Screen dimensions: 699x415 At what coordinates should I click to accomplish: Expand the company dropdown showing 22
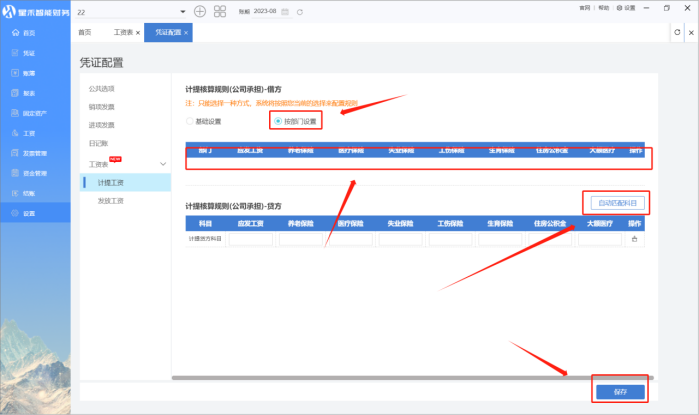[x=183, y=11]
